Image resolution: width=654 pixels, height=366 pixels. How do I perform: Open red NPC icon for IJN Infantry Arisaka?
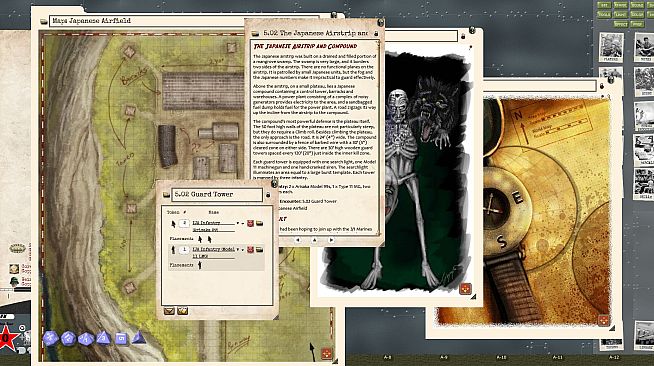[x=250, y=223]
